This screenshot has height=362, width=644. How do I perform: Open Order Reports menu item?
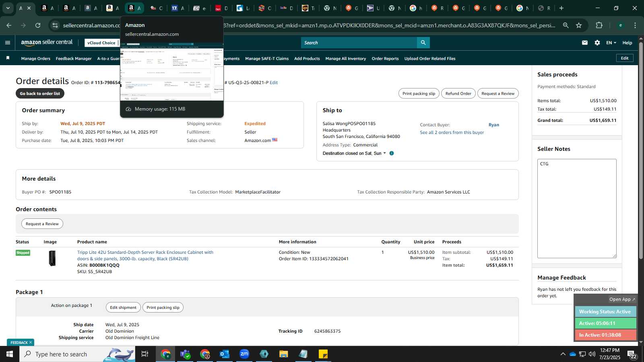click(x=385, y=59)
